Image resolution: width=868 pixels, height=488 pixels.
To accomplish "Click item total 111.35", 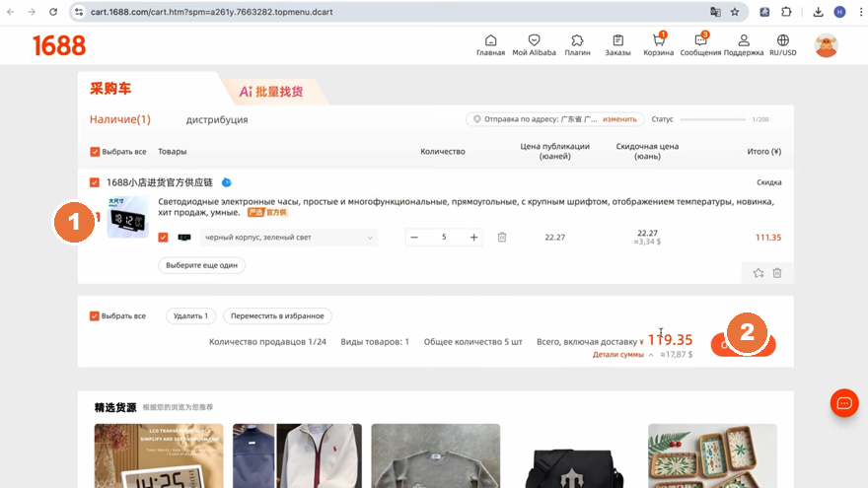I will pyautogui.click(x=768, y=238).
